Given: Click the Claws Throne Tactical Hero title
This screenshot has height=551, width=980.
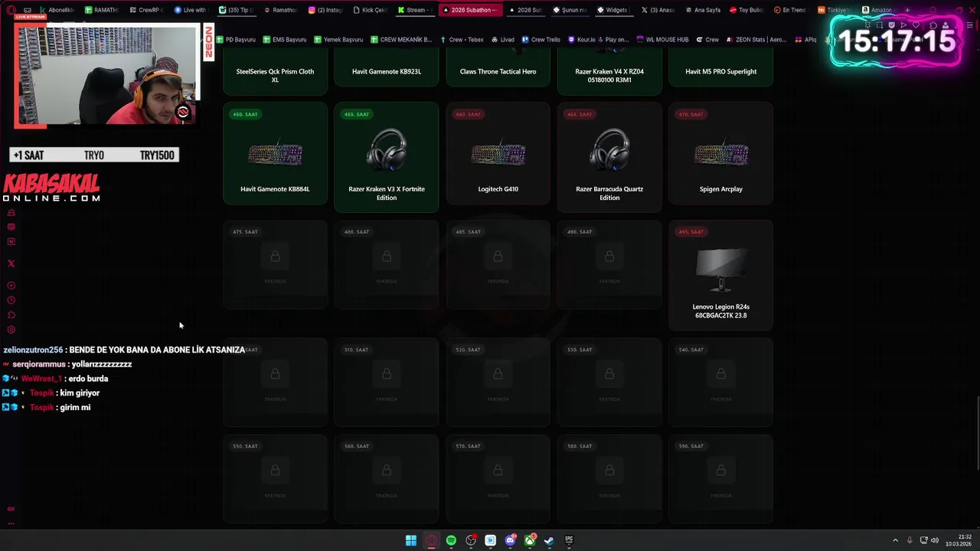Looking at the screenshot, I should [498, 71].
